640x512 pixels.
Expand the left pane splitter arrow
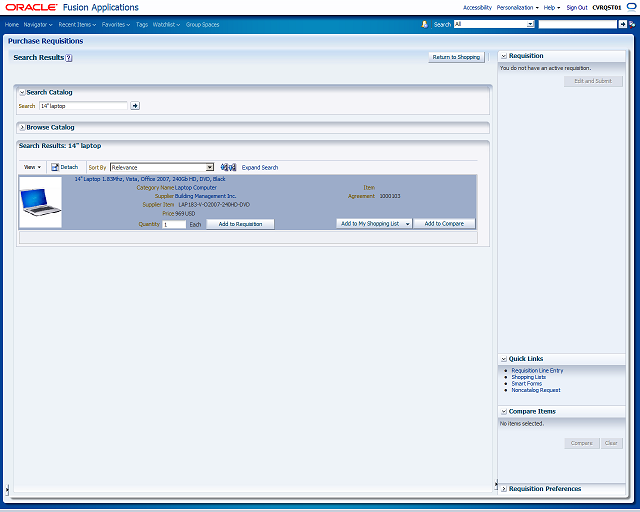7,489
